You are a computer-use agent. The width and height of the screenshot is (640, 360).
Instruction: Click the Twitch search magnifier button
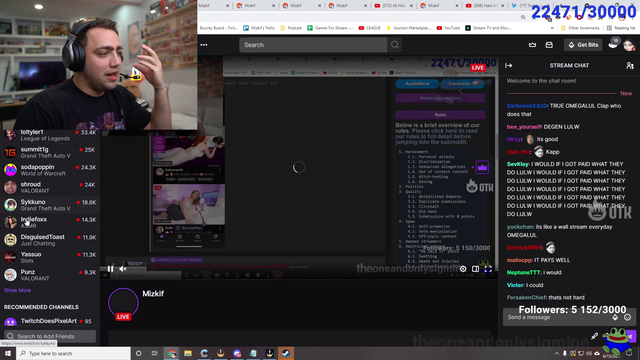395,45
